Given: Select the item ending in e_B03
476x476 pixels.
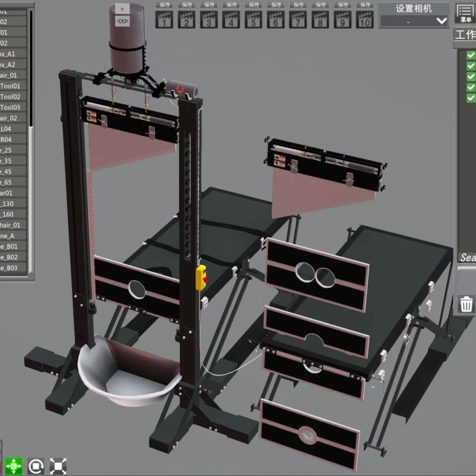Looking at the screenshot, I should click(x=13, y=268).
